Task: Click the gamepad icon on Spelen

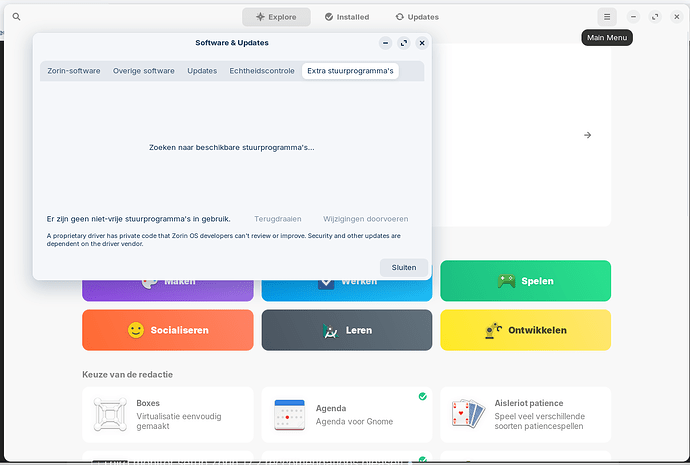Action: point(506,281)
